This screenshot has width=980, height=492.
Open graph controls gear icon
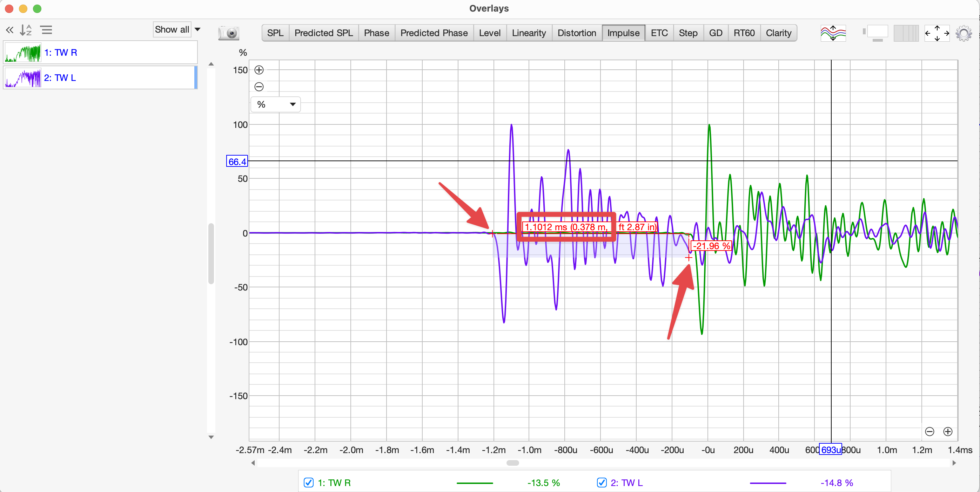point(963,33)
